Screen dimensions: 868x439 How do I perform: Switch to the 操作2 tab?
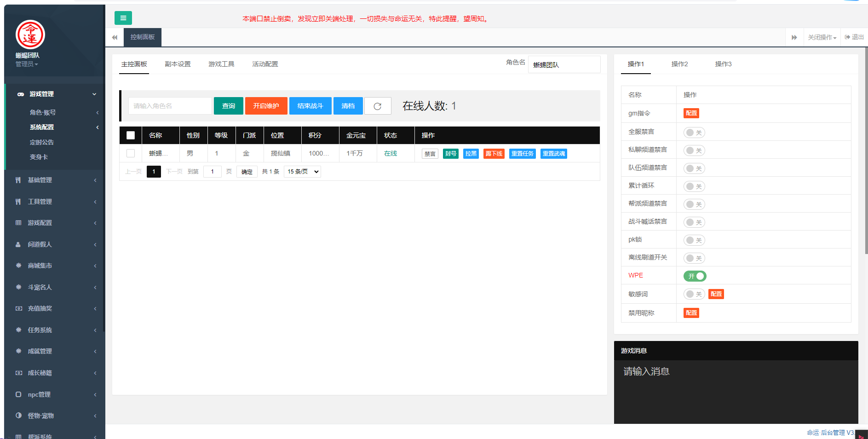coord(679,64)
